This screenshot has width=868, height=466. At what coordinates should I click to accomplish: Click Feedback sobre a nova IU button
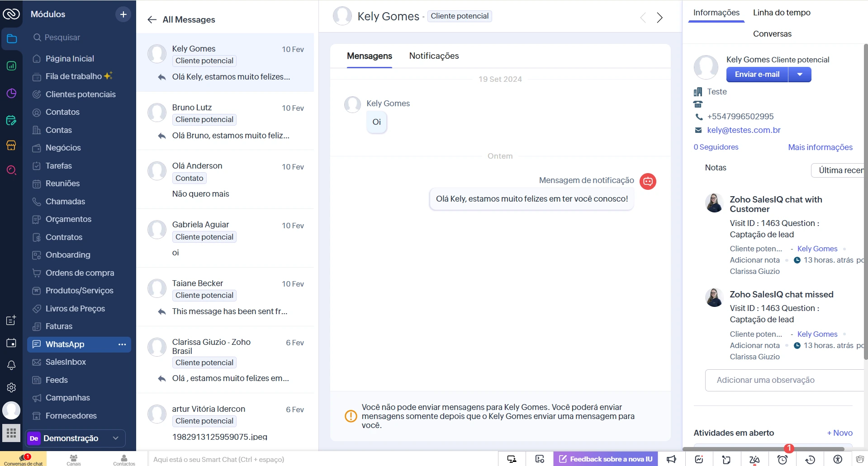[606, 459]
